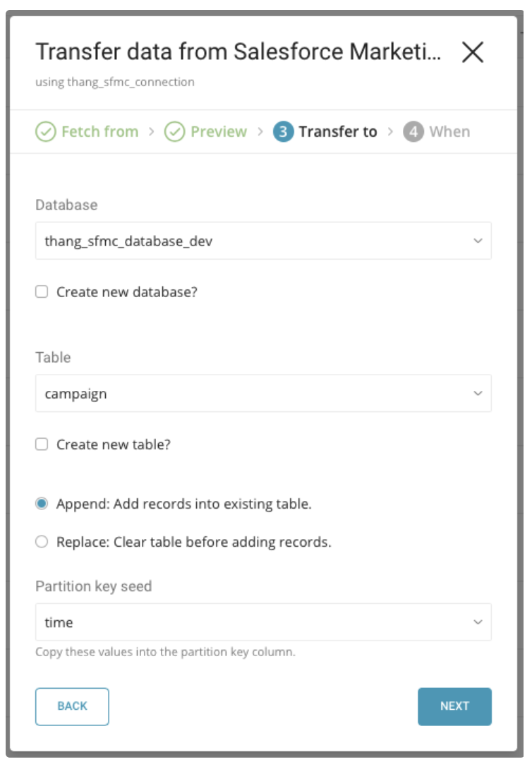532x762 pixels.
Task: Select the Append records radio option
Action: [x=42, y=504]
